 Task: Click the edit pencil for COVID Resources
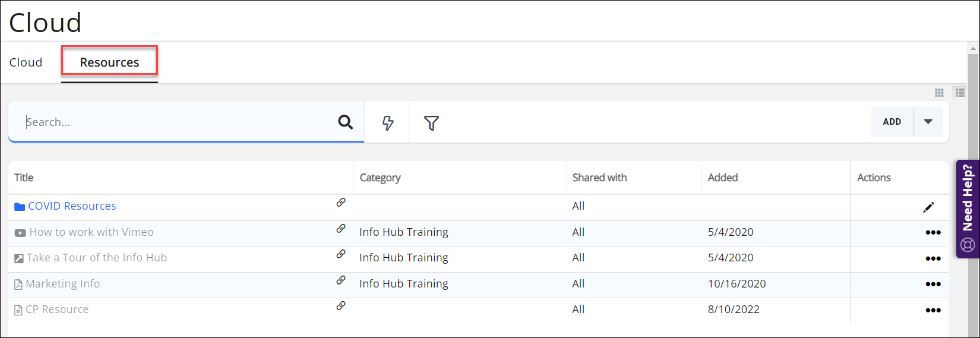coord(928,207)
